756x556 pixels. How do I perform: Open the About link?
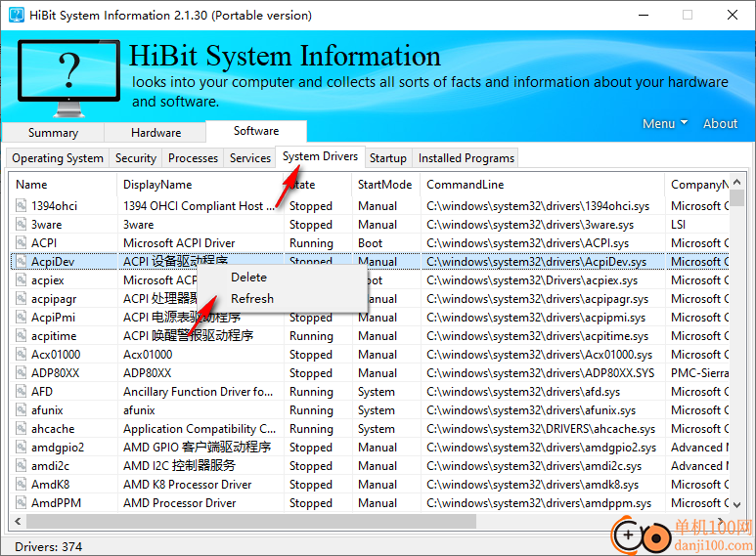[x=720, y=124]
